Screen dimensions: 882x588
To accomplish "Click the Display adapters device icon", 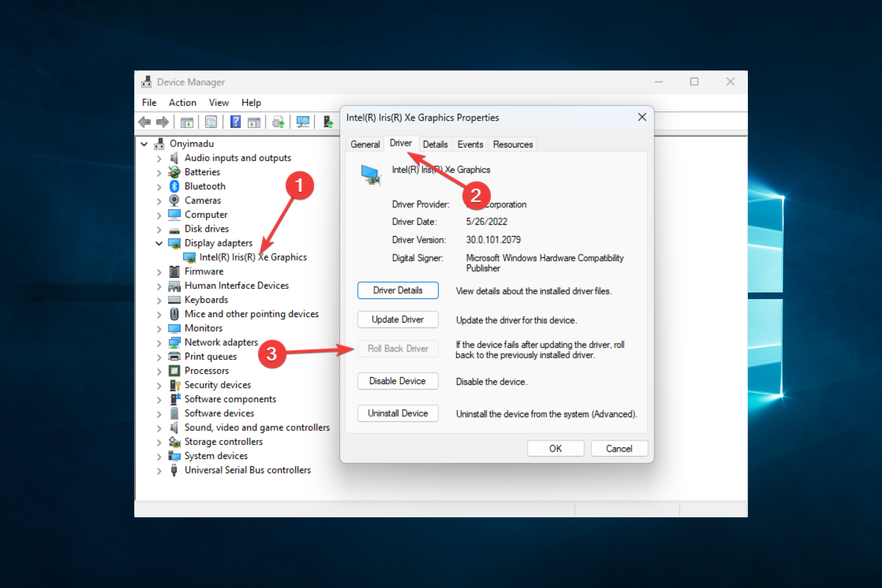I will (174, 243).
